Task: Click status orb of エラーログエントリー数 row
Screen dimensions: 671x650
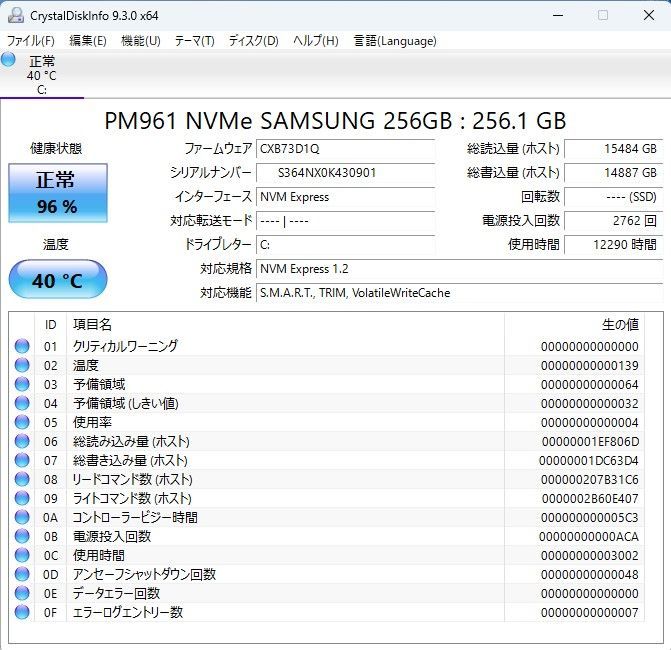Action: click(x=22, y=612)
